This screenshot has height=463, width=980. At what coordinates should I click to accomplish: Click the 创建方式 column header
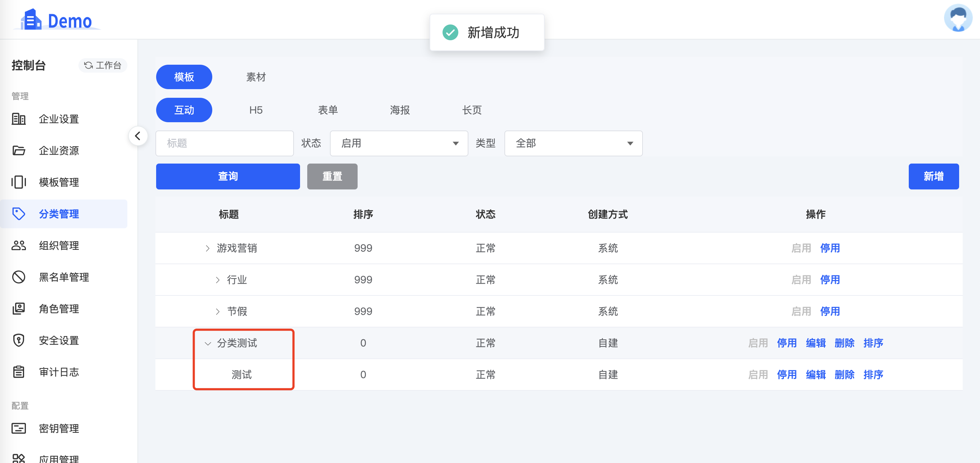608,214
